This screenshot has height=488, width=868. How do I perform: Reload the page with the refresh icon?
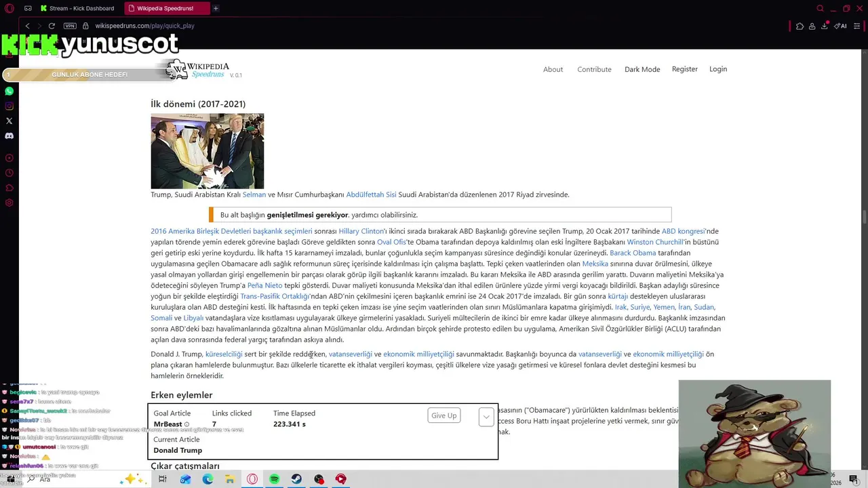(x=52, y=26)
